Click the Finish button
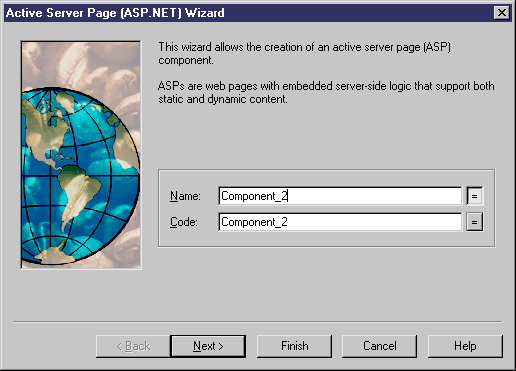 pos(294,346)
